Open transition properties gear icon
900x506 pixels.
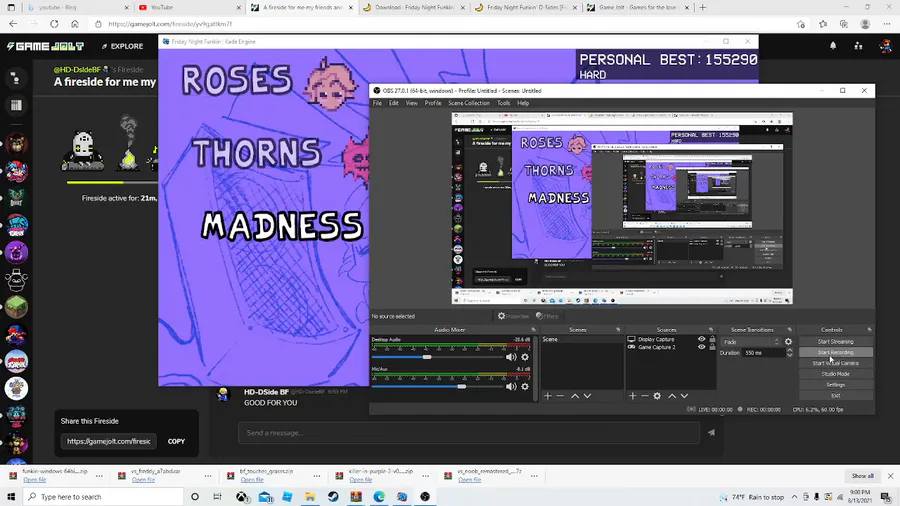788,342
